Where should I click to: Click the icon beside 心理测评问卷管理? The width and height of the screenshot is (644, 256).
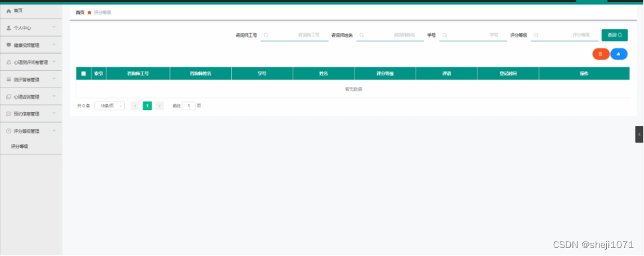coord(9,62)
